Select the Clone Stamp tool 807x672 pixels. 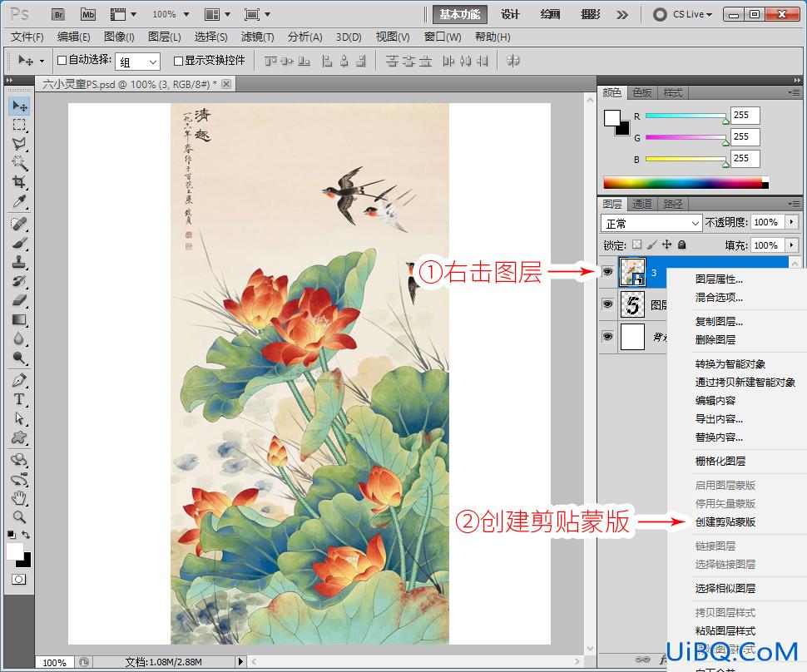tap(20, 262)
